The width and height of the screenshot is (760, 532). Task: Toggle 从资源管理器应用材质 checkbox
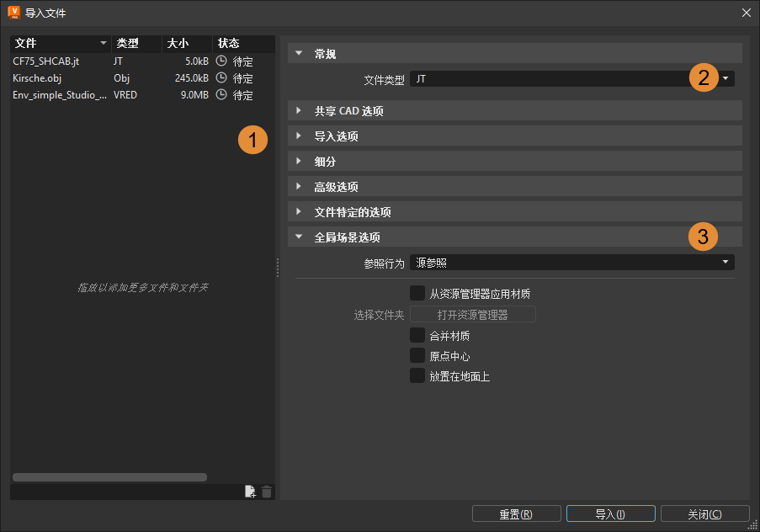(417, 292)
